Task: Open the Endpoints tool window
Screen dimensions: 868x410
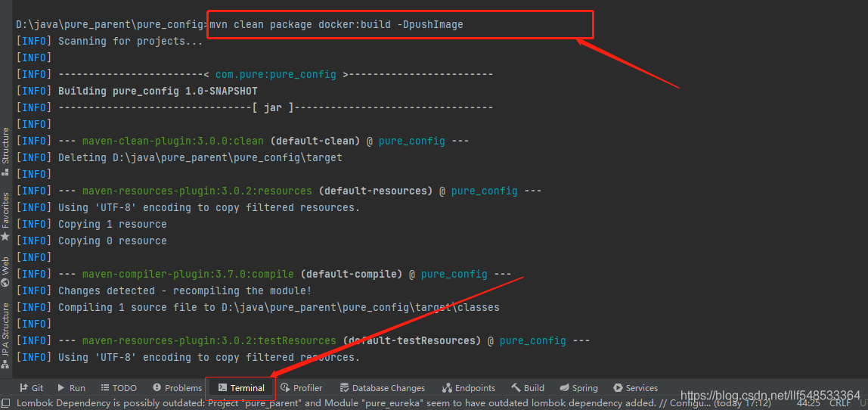Action: pyautogui.click(x=468, y=388)
